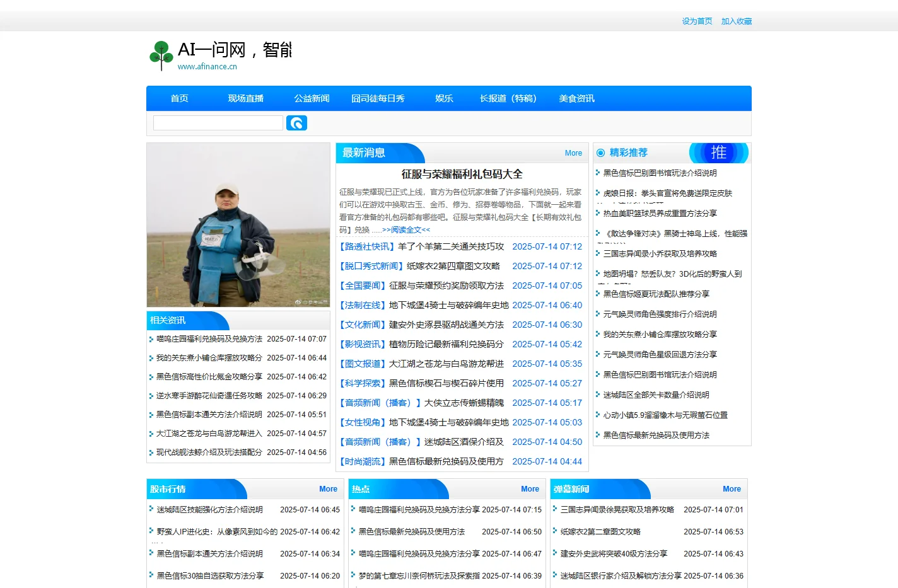Open 喵呜庄园福利兑换码及兑换方法 in 相关资讯
Image resolution: width=898 pixels, height=588 pixels.
point(209,339)
